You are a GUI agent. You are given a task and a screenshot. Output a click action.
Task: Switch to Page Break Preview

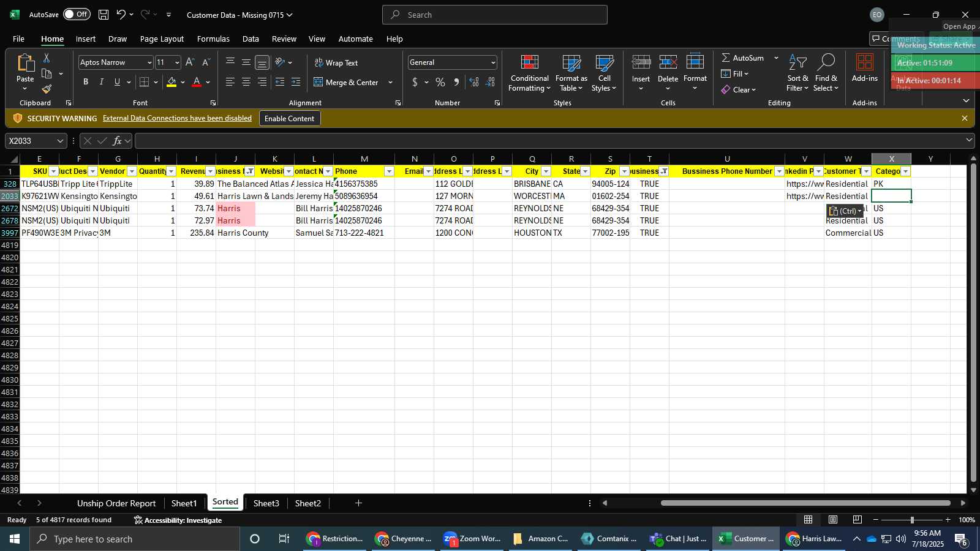858,520
